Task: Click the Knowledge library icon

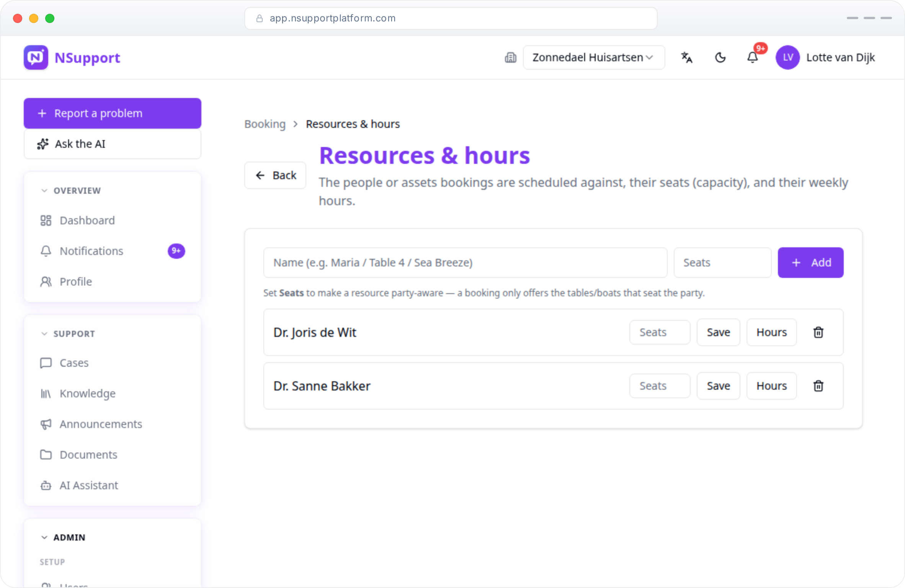Action: tap(46, 394)
